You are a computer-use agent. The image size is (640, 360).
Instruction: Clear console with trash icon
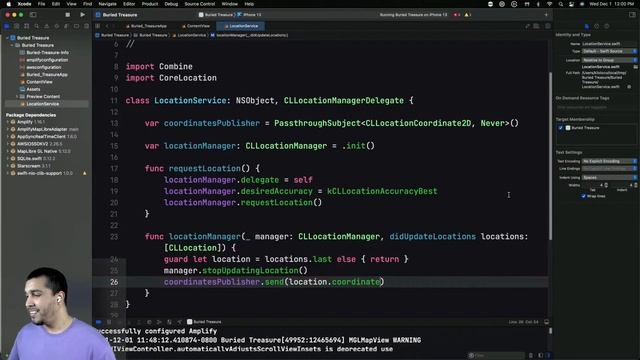tap(531, 356)
